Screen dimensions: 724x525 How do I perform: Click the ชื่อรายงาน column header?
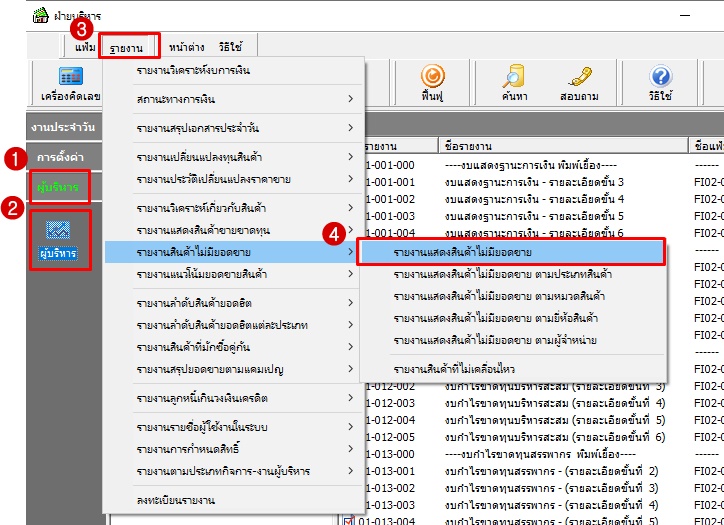[x=562, y=146]
